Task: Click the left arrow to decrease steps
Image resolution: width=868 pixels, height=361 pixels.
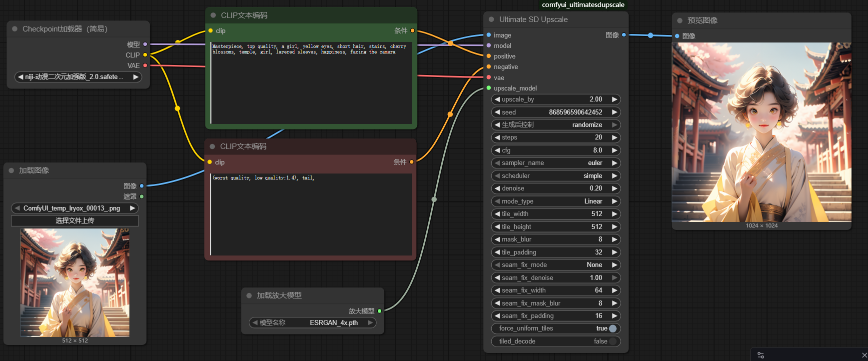Action: 497,137
